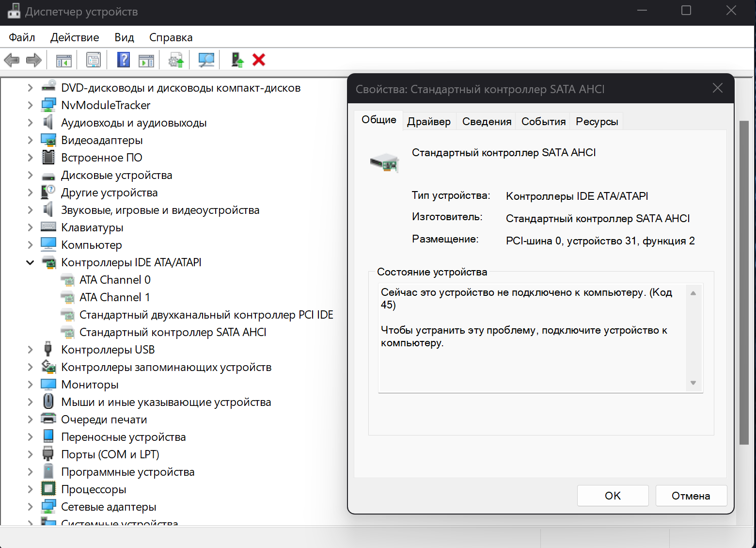Click the Отмена button

691,496
